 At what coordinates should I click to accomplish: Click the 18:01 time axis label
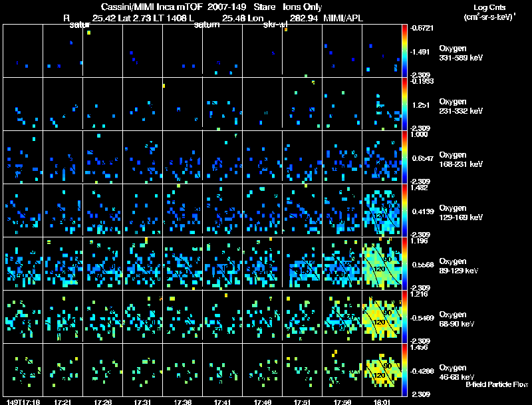382,402
